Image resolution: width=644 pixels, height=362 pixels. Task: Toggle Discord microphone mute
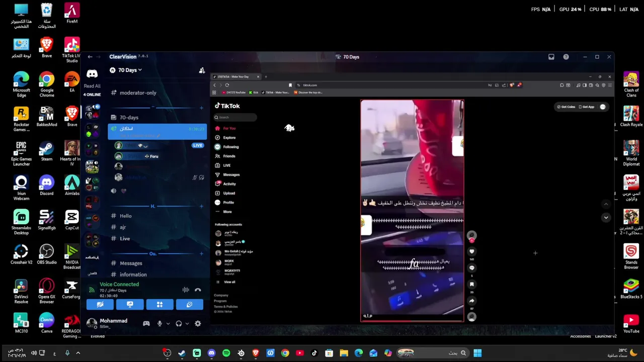pos(159,324)
